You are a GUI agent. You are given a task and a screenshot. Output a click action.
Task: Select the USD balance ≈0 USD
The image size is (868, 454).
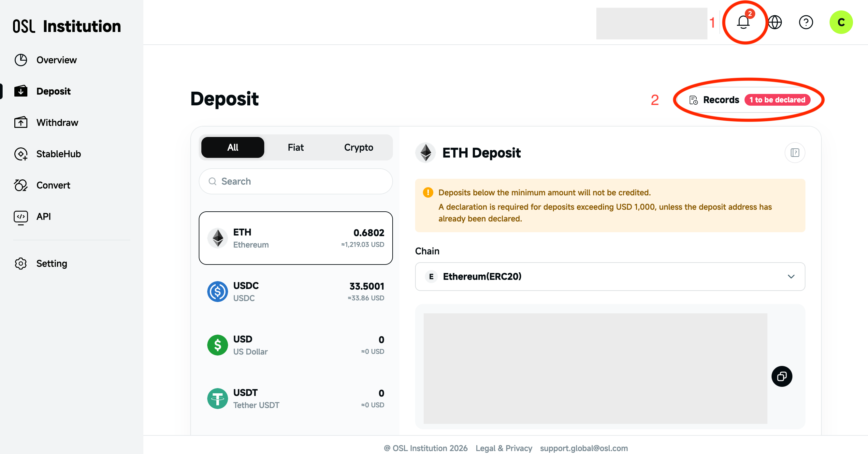pyautogui.click(x=372, y=352)
